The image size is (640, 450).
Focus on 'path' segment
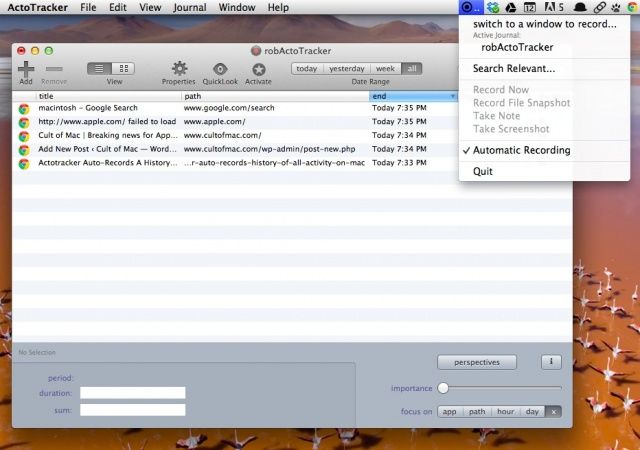point(477,412)
